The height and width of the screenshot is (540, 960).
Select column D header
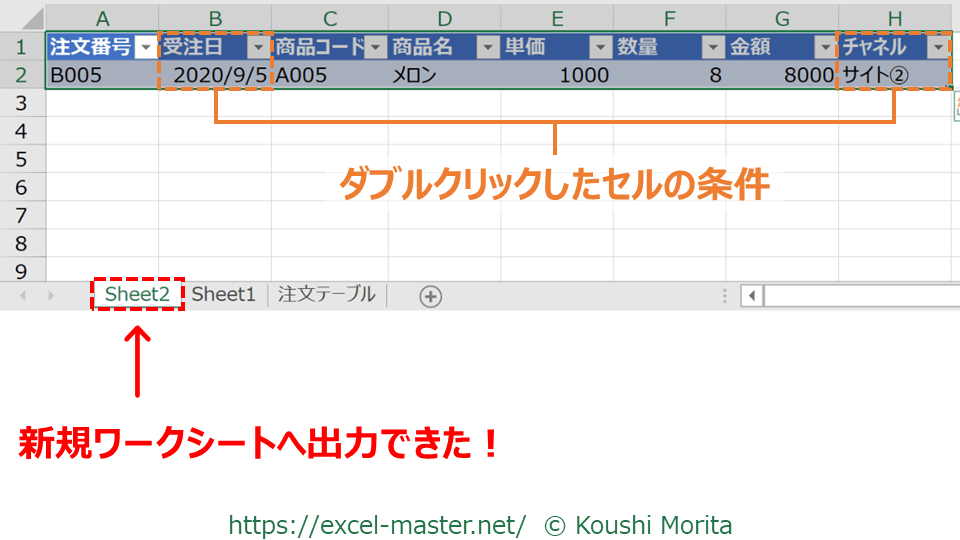point(445,18)
